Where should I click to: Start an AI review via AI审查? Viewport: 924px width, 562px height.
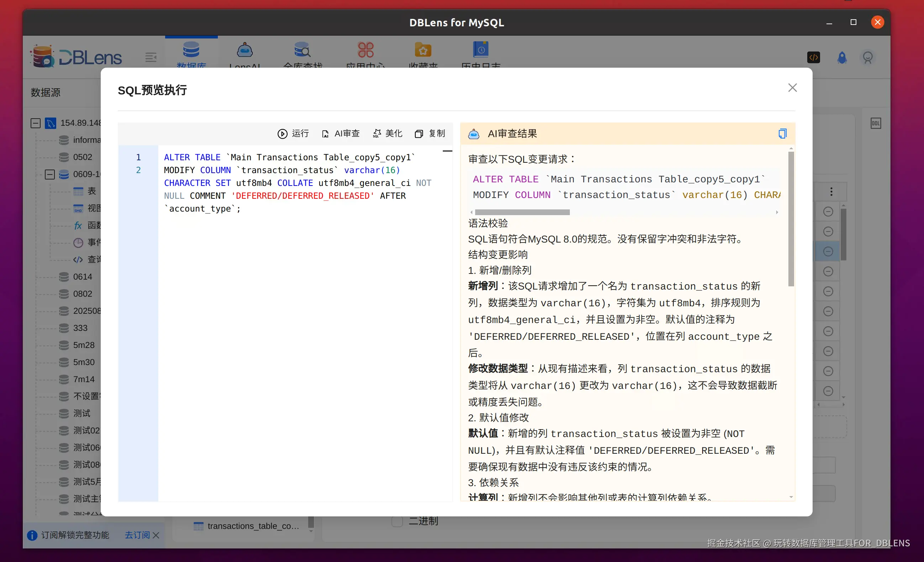(341, 134)
